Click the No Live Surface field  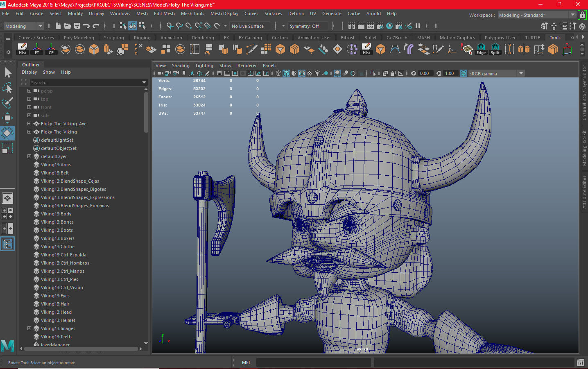pyautogui.click(x=250, y=26)
